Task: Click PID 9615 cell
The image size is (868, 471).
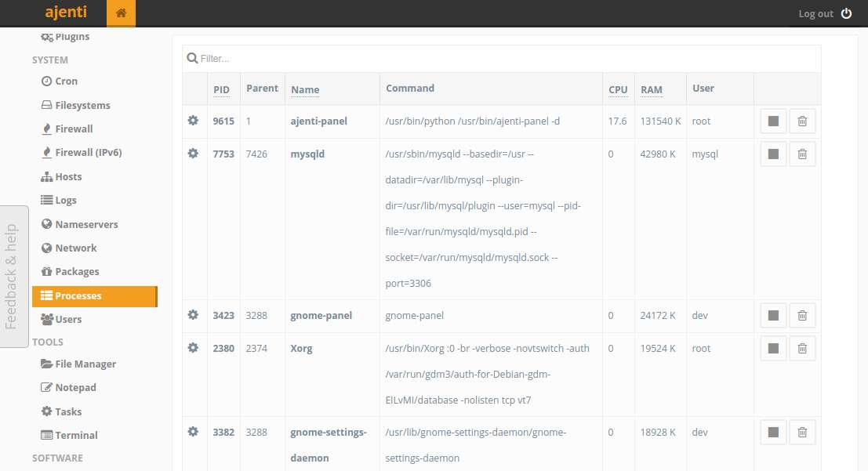Action: tap(223, 121)
